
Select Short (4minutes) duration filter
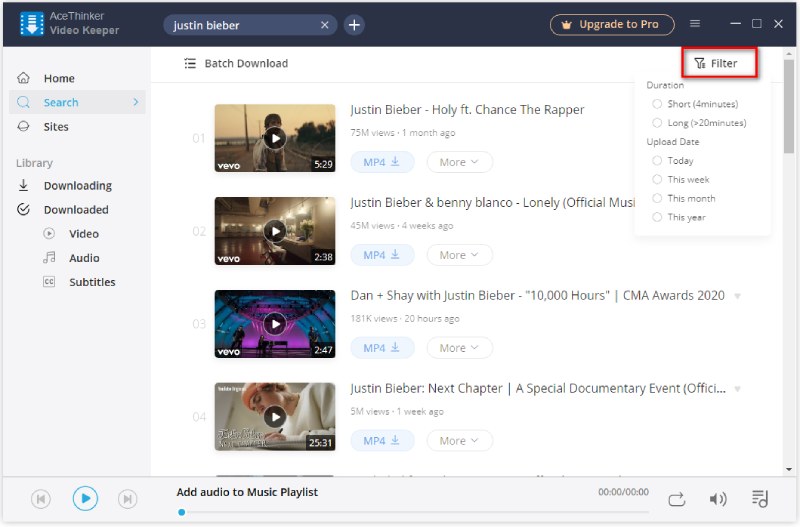click(x=695, y=104)
